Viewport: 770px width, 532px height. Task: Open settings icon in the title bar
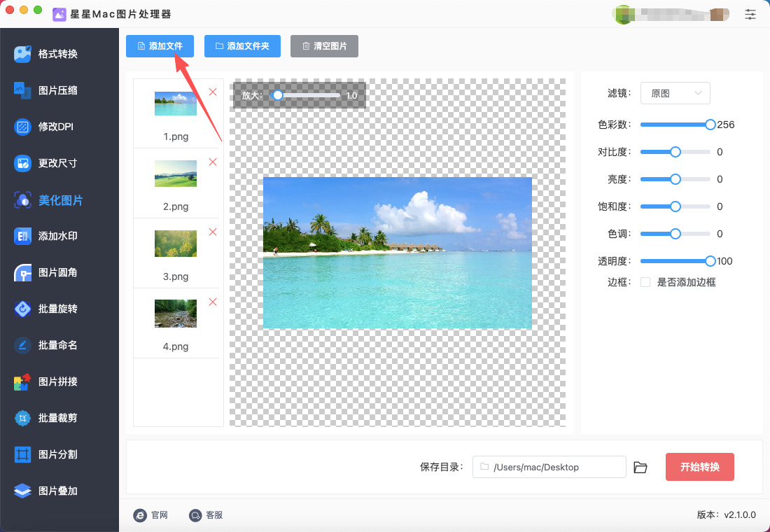[750, 14]
